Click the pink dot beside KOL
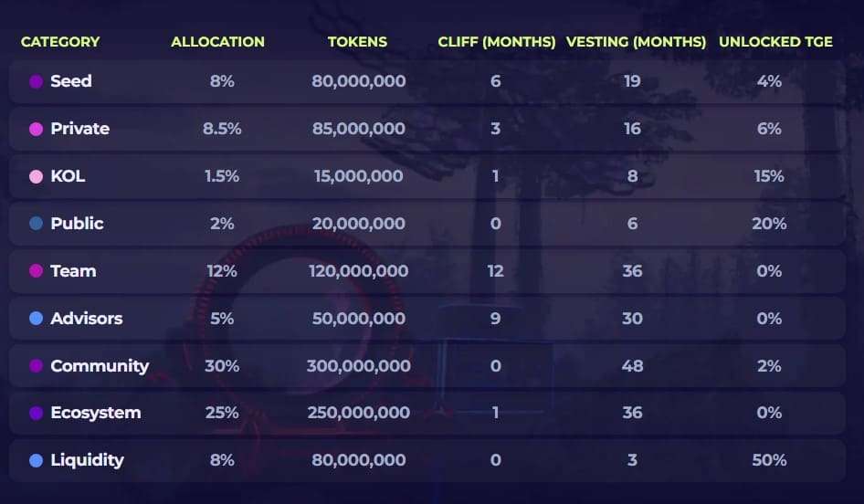 (x=37, y=176)
